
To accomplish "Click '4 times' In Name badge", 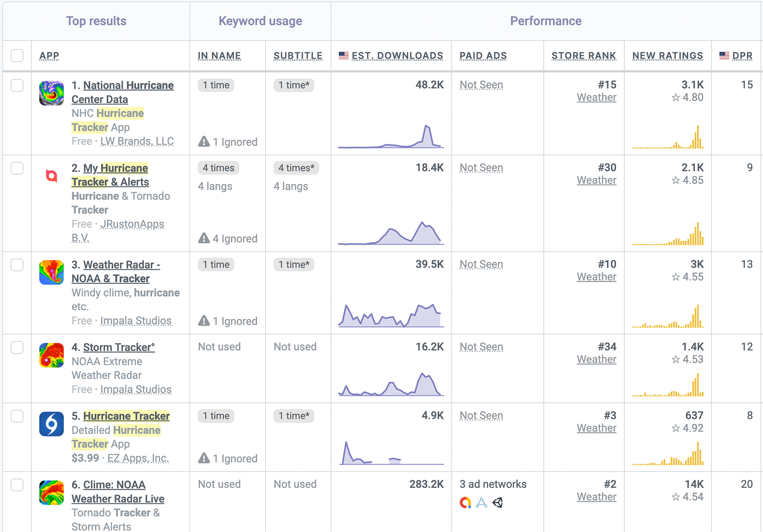I will point(218,168).
